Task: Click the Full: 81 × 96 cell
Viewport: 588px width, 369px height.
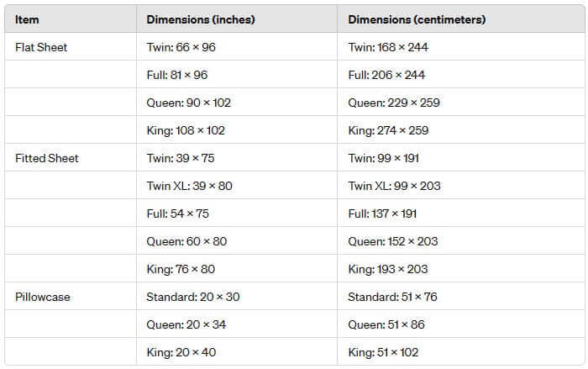Action: [177, 75]
